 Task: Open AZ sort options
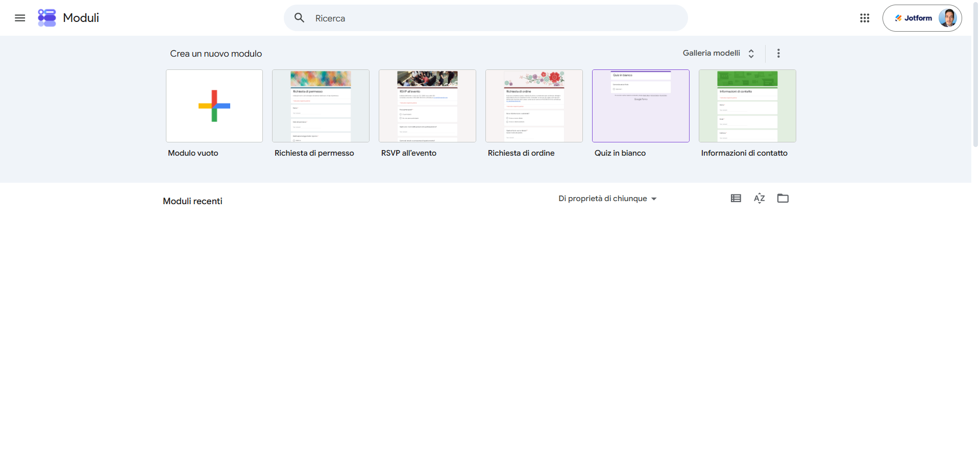pyautogui.click(x=759, y=198)
